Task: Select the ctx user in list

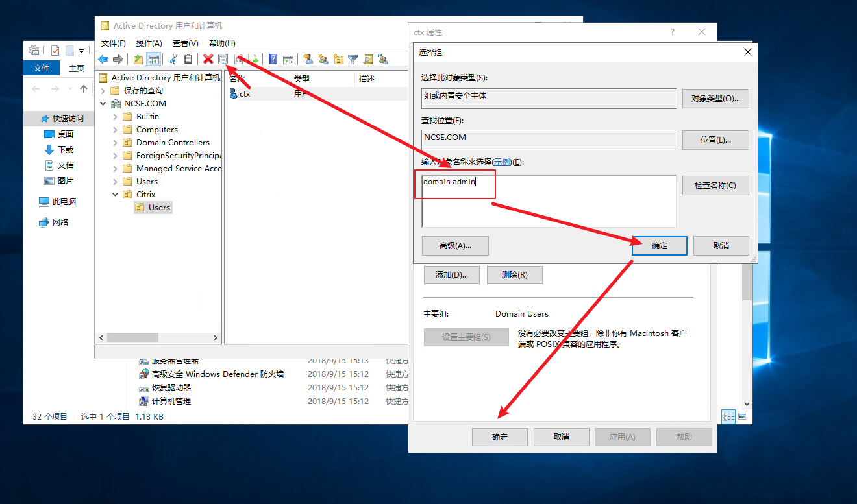Action: click(245, 94)
